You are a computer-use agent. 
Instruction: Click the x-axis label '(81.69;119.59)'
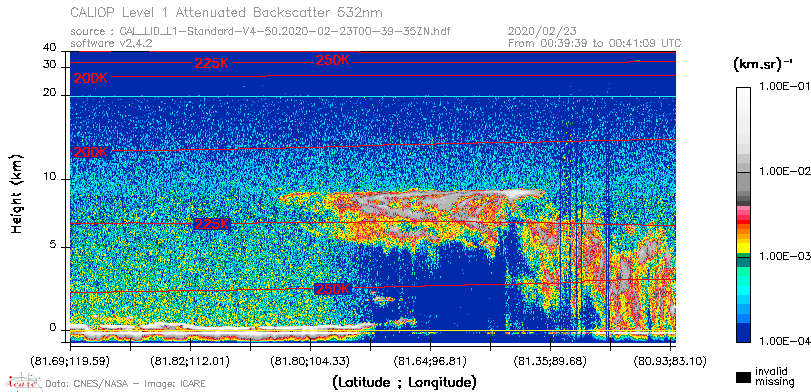click(70, 360)
